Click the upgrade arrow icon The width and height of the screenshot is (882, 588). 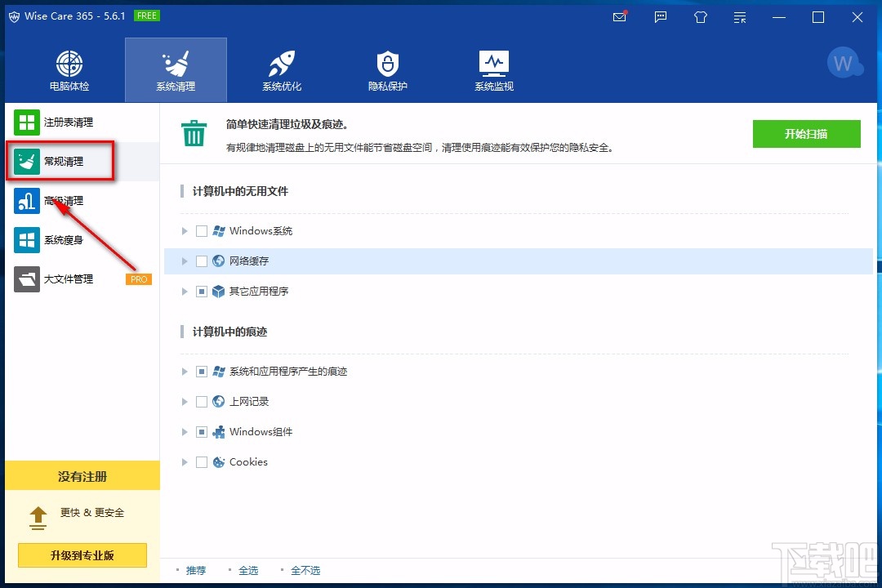click(x=38, y=519)
